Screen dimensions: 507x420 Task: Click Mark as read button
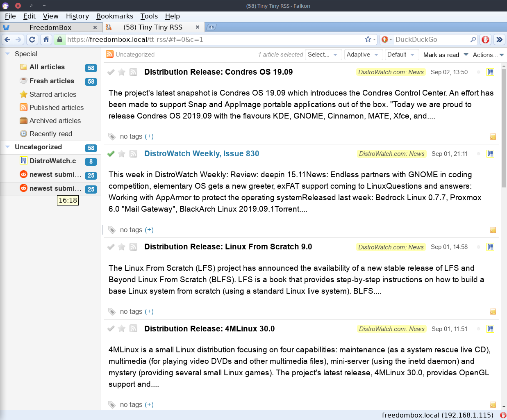tap(441, 55)
